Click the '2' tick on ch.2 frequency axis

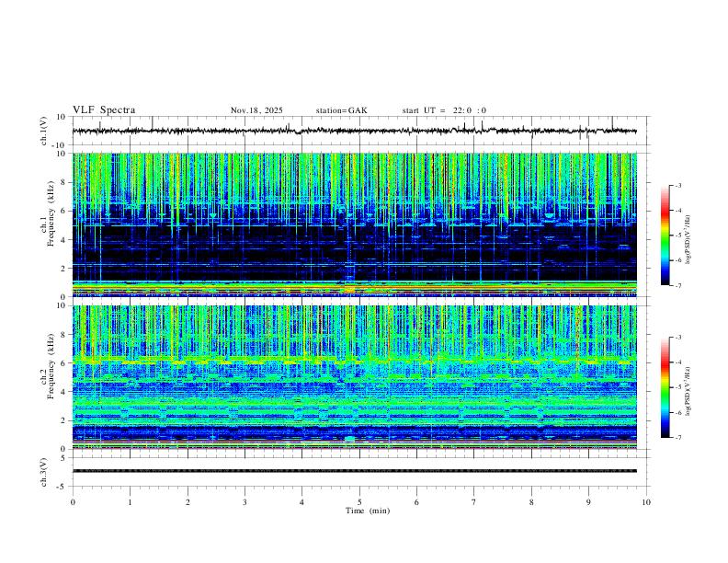(x=63, y=420)
